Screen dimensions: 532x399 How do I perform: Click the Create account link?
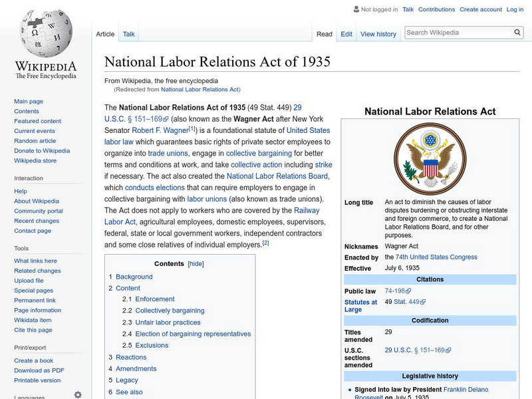481,9
